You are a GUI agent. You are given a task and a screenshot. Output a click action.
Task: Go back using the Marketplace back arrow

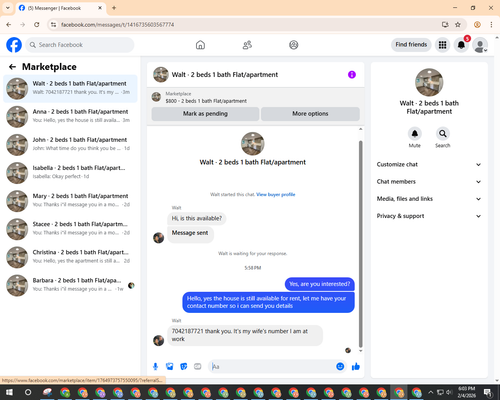point(12,67)
